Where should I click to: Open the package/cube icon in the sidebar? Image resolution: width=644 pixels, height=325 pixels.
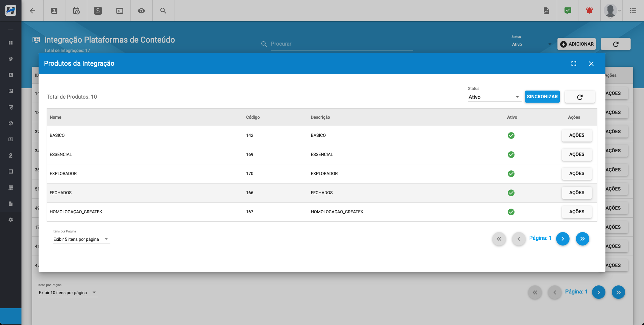coord(10,123)
